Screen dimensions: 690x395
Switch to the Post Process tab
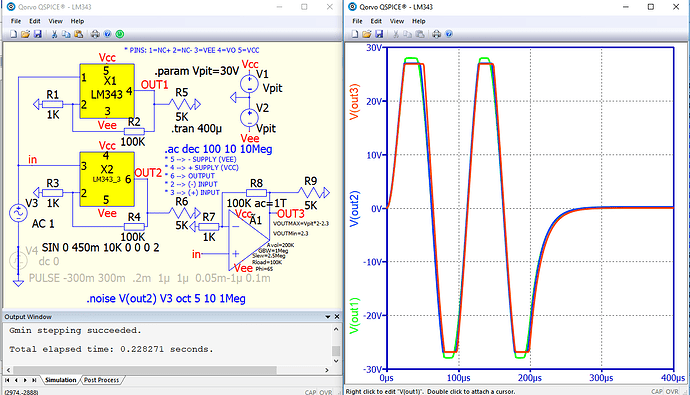click(x=102, y=380)
